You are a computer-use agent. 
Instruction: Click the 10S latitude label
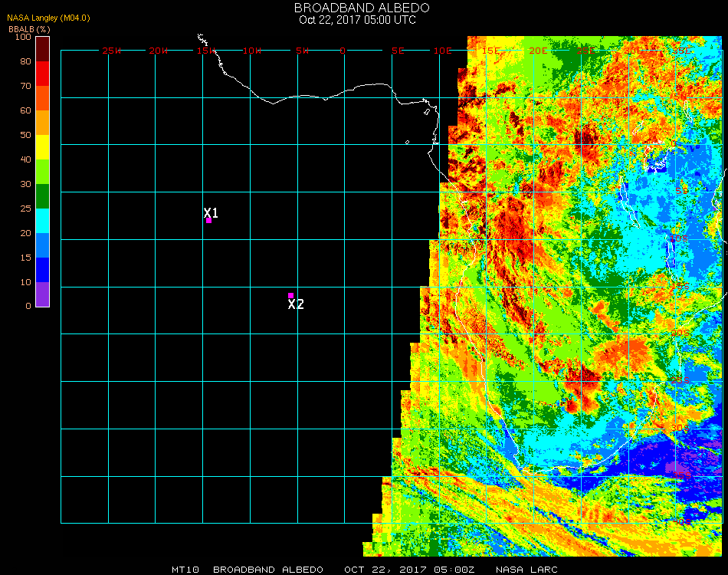click(679, 238)
